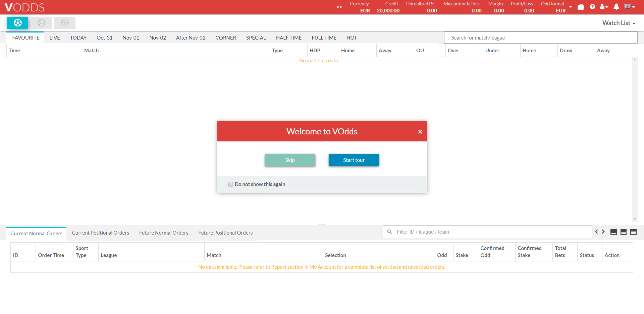Open the user account dropdown
This screenshot has width=644, height=314.
604,7
